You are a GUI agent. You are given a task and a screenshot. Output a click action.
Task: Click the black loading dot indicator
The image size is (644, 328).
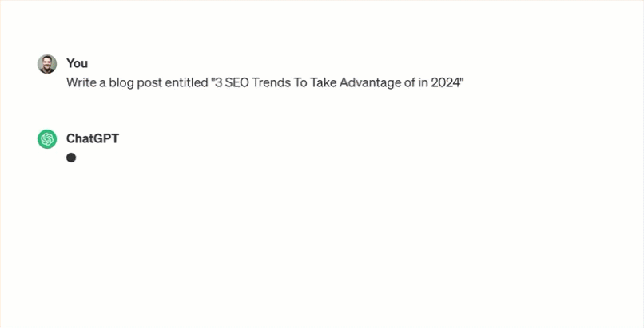pos(71,158)
